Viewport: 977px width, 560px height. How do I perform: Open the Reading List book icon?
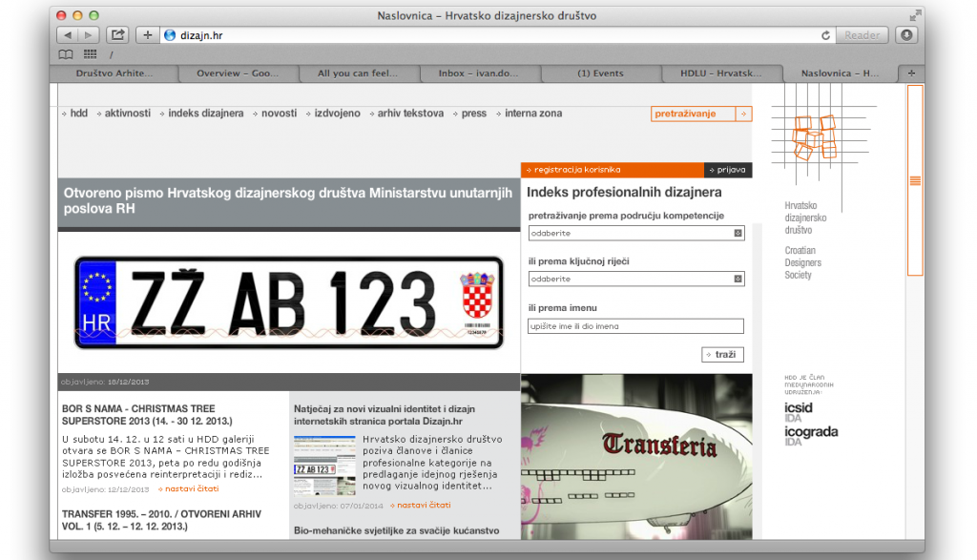pyautogui.click(x=66, y=54)
